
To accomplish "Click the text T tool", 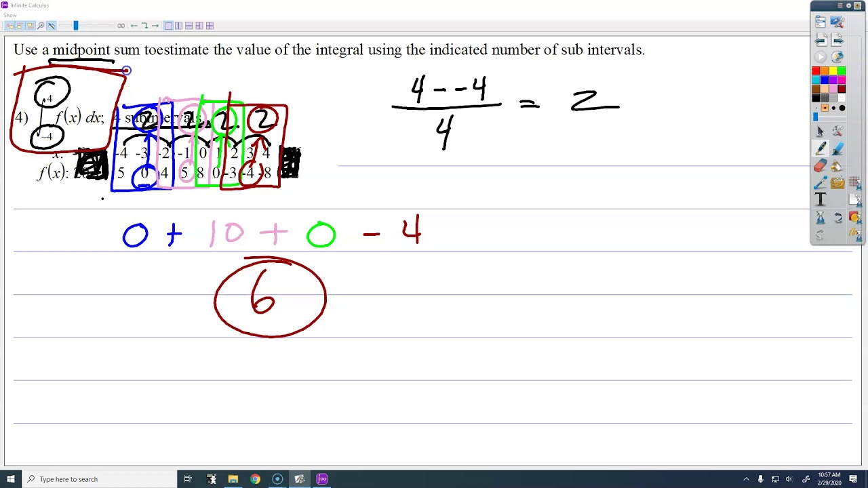I will coord(820,200).
